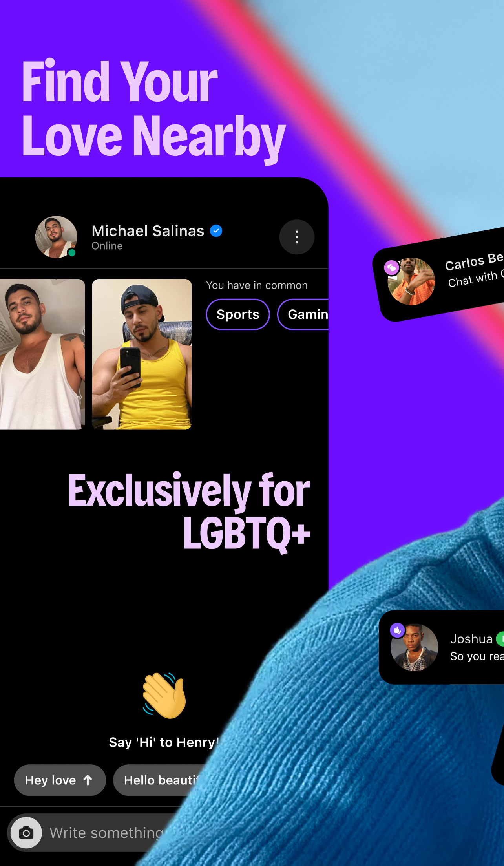Send the Hey love quick reply
Screen dimensions: 504x866
[60, 780]
